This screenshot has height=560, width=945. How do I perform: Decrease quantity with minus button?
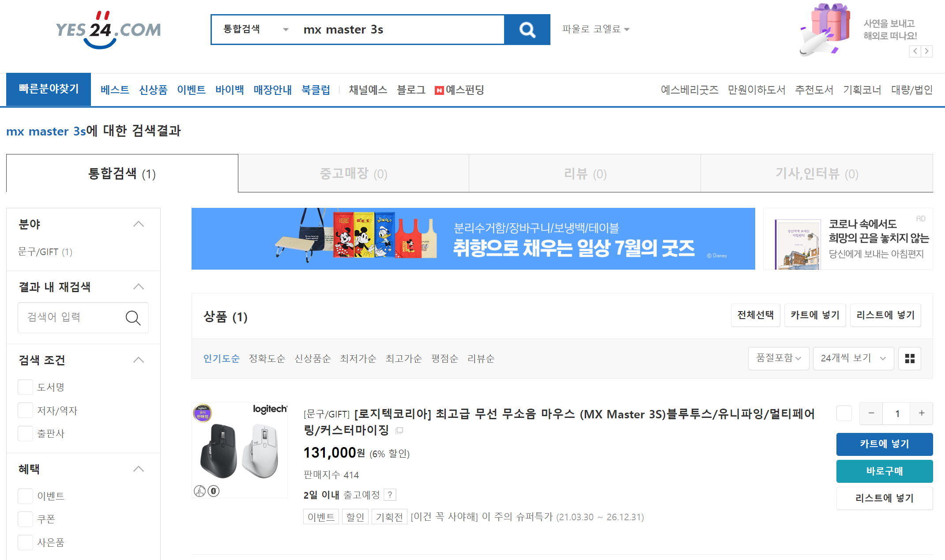pos(871,413)
